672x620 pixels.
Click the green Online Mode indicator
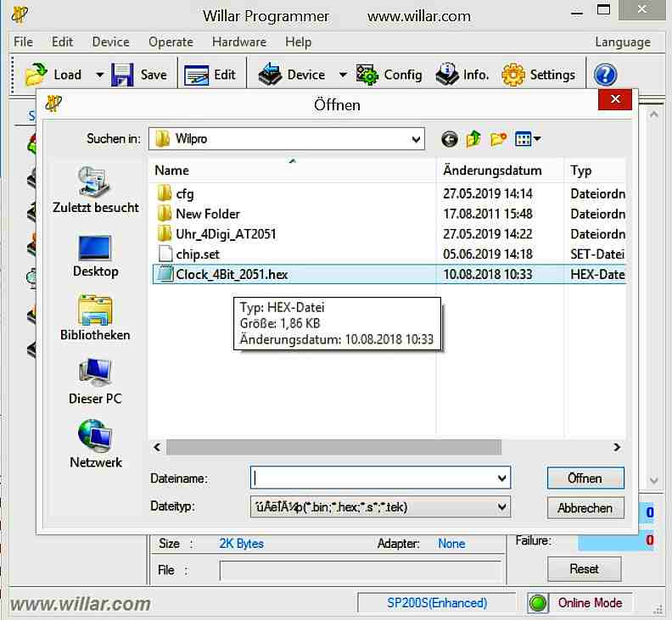click(538, 603)
